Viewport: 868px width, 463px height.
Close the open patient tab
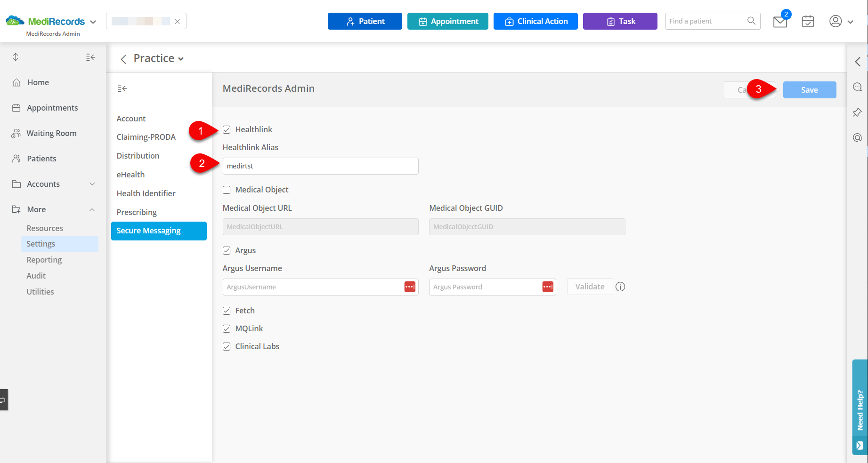pyautogui.click(x=177, y=22)
